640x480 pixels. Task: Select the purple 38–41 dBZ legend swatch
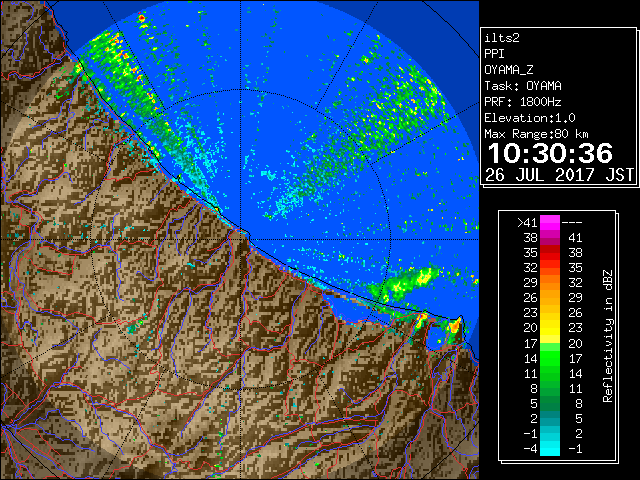coord(550,238)
